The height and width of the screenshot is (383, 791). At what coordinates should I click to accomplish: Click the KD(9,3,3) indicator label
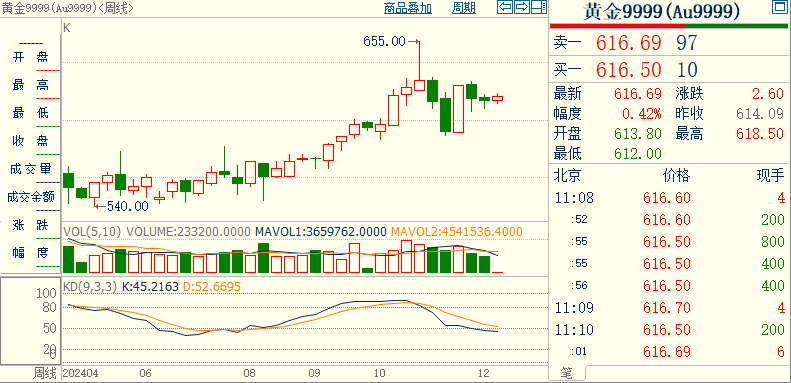90,287
